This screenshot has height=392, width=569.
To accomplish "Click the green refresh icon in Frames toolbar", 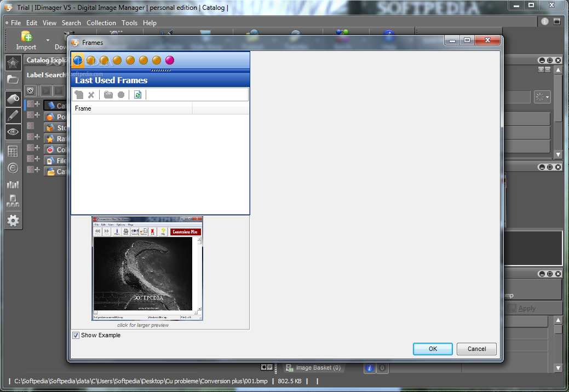I will pos(137,95).
